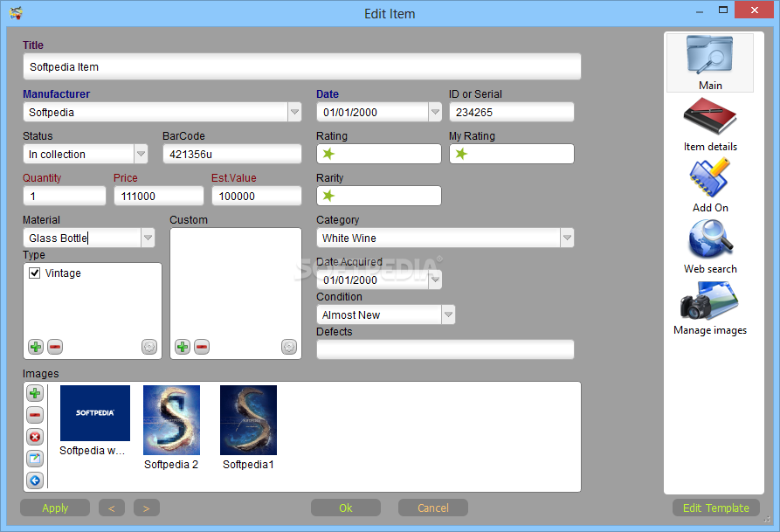Set Rarity star
This screenshot has height=532, width=780.
(328, 196)
